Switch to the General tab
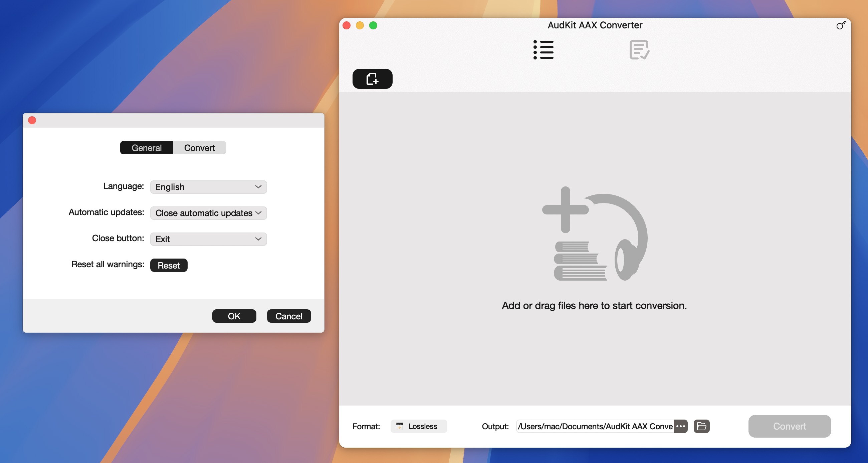 click(146, 148)
